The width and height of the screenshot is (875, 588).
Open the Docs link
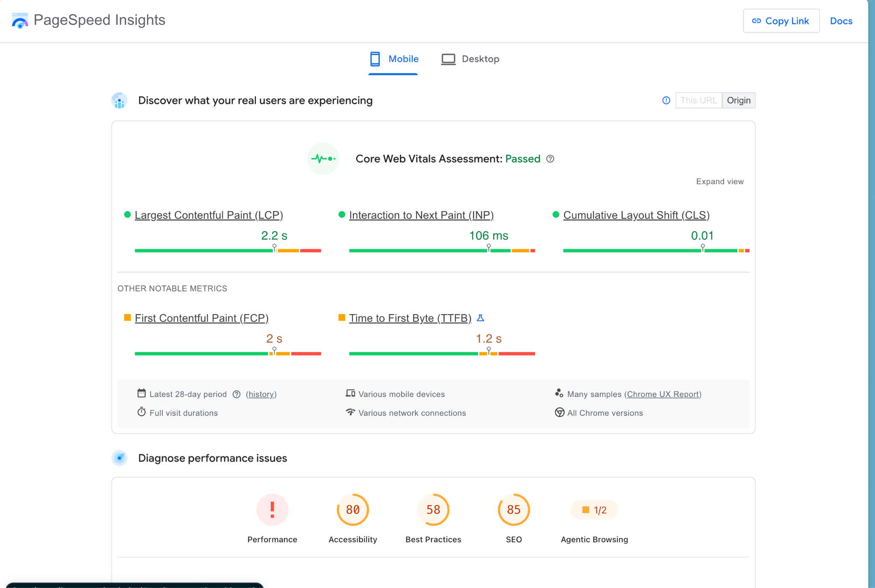(841, 21)
